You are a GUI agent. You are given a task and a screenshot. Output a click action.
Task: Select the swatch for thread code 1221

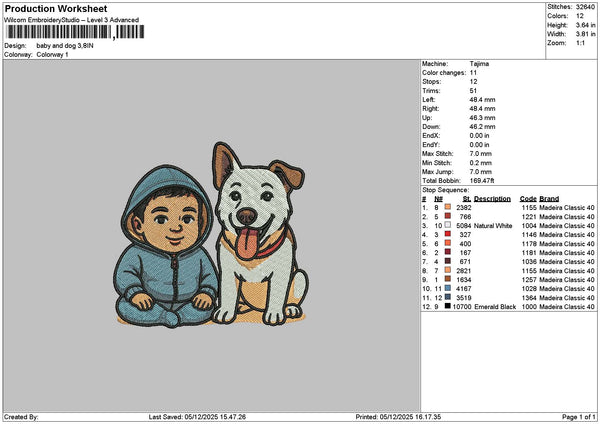tap(447, 216)
